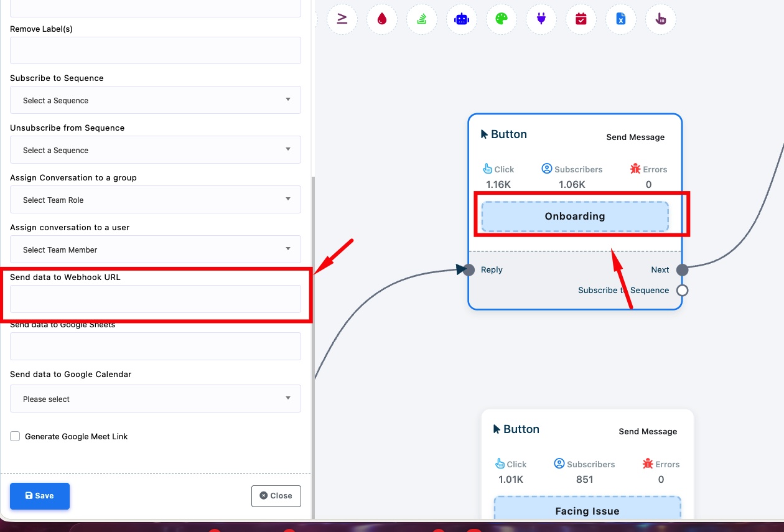This screenshot has width=784, height=532.
Task: Click the Assign conversation to a user label
Action: (70, 227)
